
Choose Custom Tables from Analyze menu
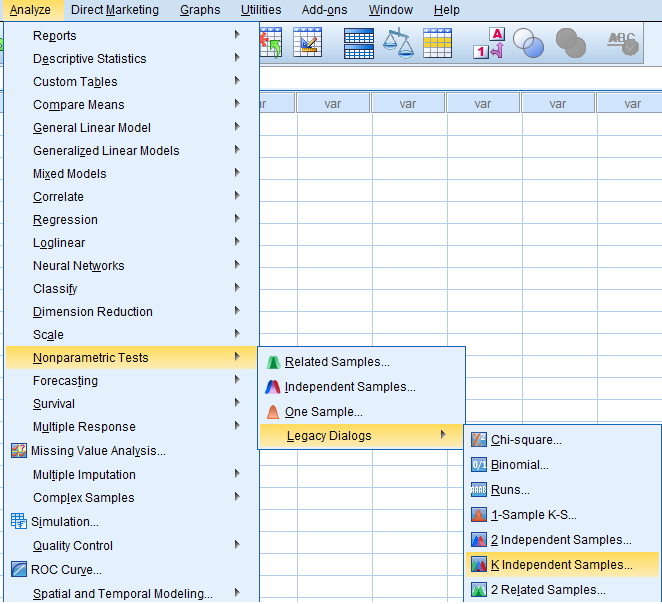tap(132, 81)
